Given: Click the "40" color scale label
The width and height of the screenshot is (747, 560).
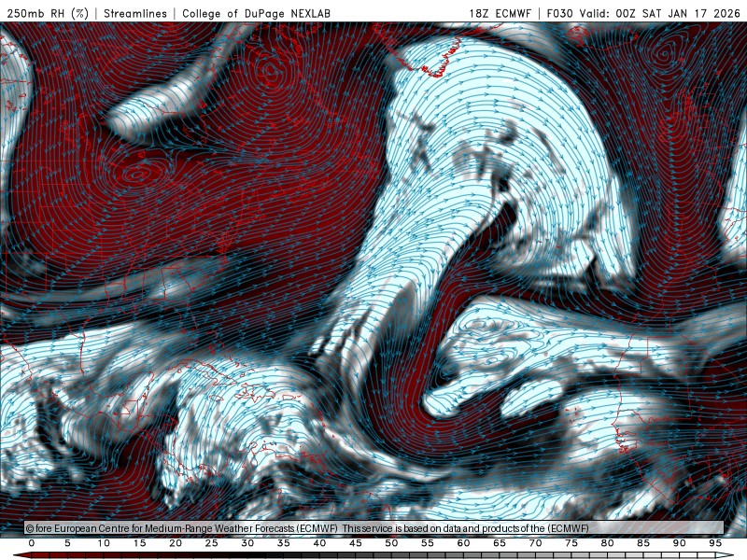Looking at the screenshot, I should point(319,543).
